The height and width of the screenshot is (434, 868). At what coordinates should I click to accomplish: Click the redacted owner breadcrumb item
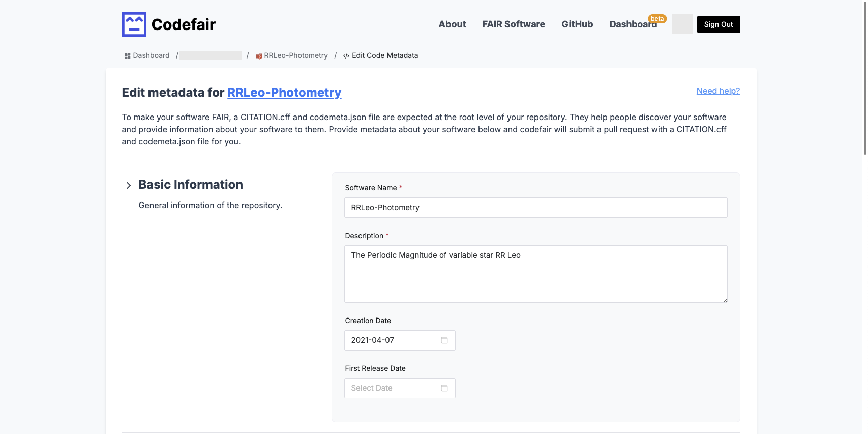coord(211,56)
